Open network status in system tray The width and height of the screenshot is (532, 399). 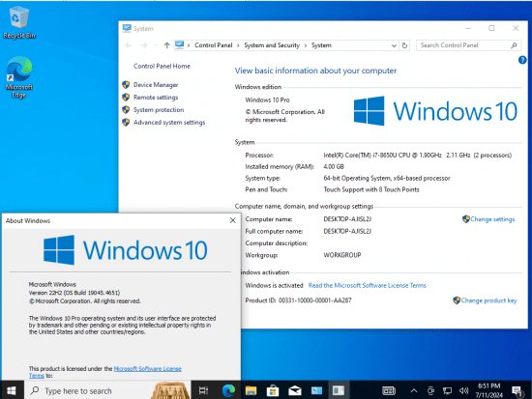click(x=447, y=391)
